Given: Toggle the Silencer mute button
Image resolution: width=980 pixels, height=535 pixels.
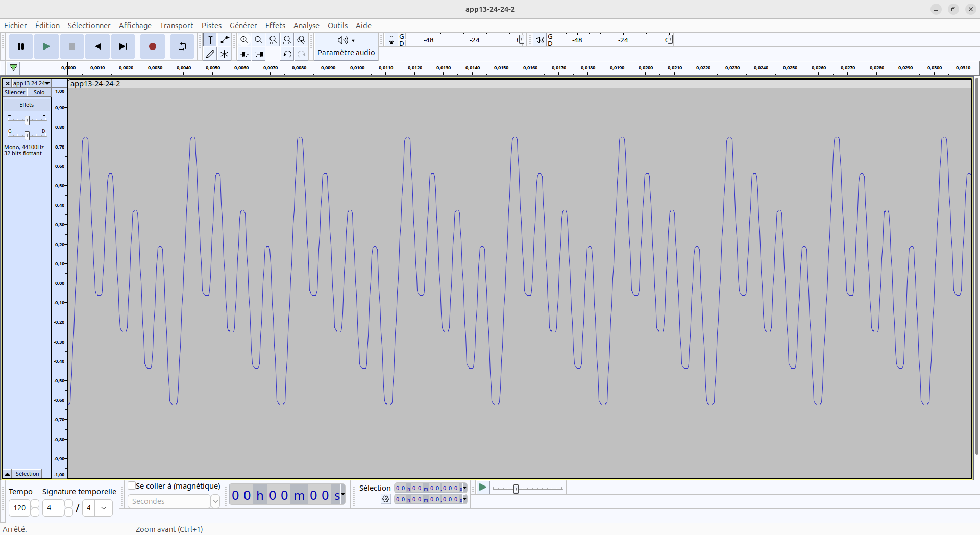Looking at the screenshot, I should pyautogui.click(x=15, y=92).
